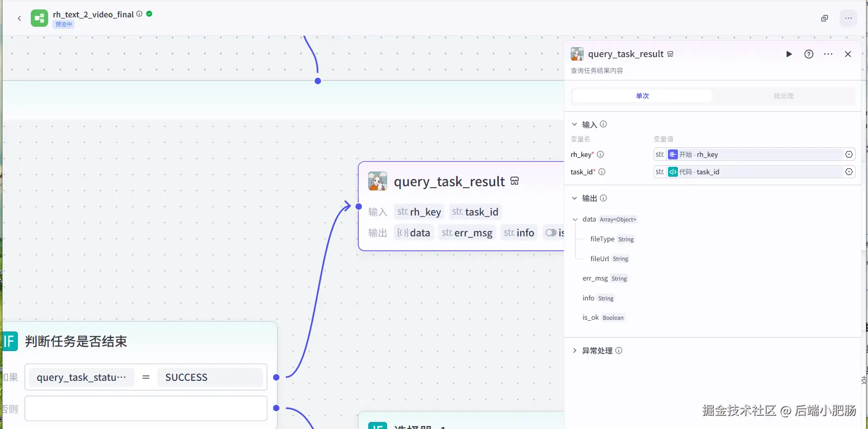Image resolution: width=868 pixels, height=429 pixels.
Task: Go back using the top-left arrow
Action: point(19,18)
